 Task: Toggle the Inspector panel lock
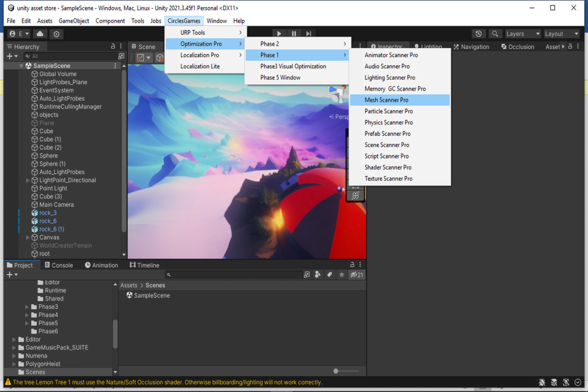click(570, 47)
